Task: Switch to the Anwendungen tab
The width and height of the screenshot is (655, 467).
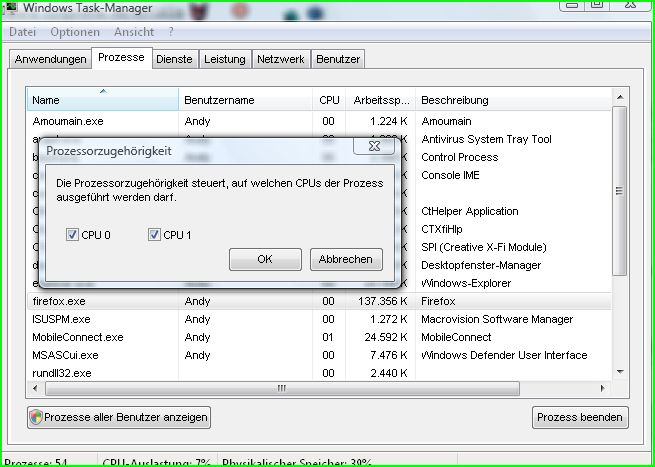Action: (x=51, y=59)
